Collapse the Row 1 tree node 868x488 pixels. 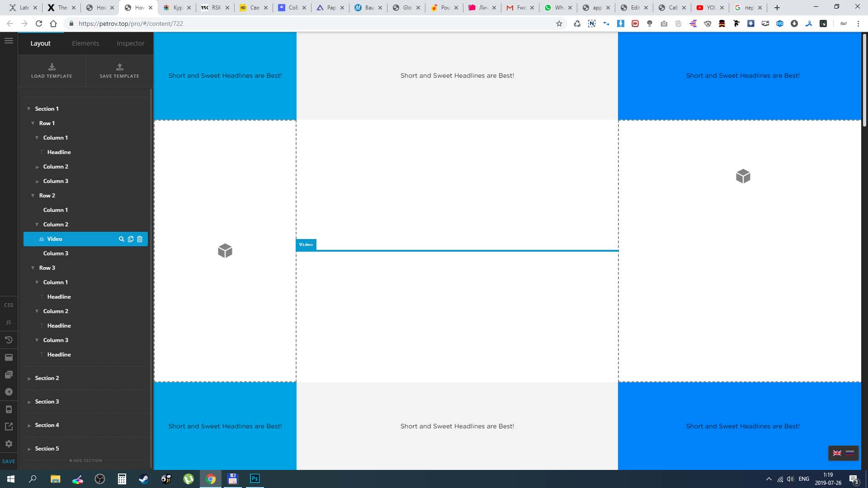(x=33, y=123)
